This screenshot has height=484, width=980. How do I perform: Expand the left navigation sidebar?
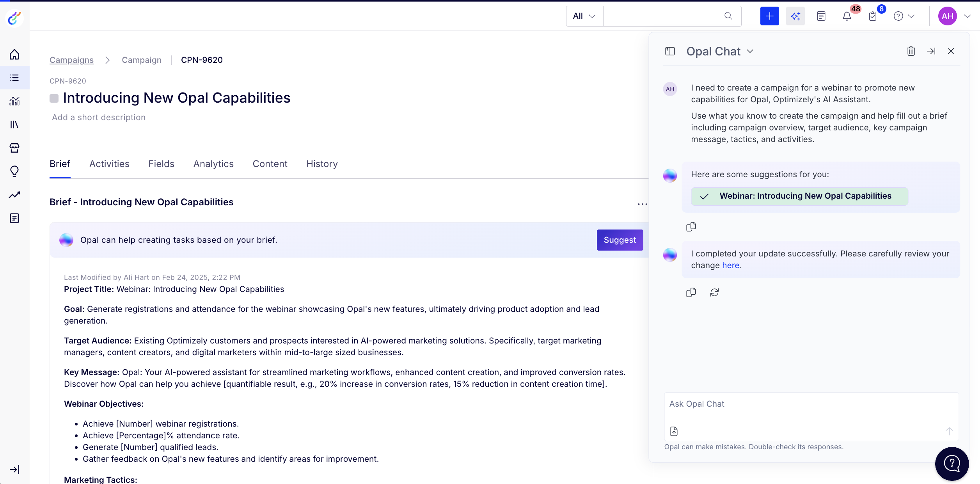pos(14,470)
